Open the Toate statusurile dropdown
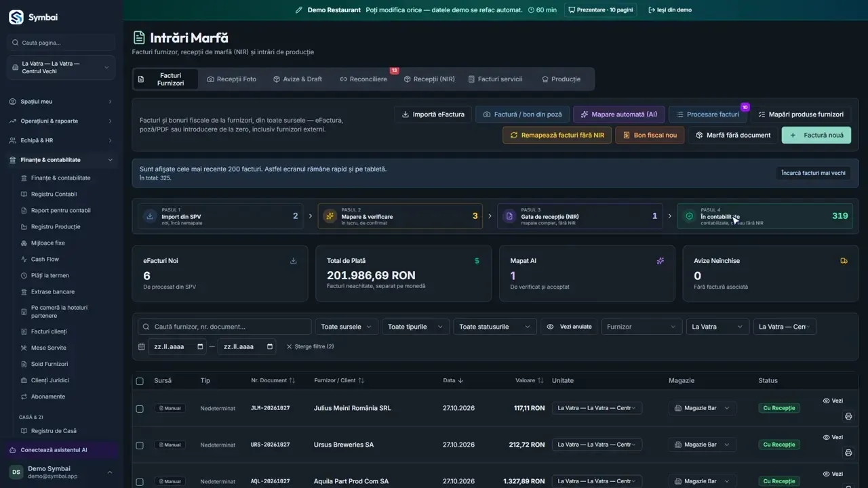This screenshot has width=868, height=488. 494,327
